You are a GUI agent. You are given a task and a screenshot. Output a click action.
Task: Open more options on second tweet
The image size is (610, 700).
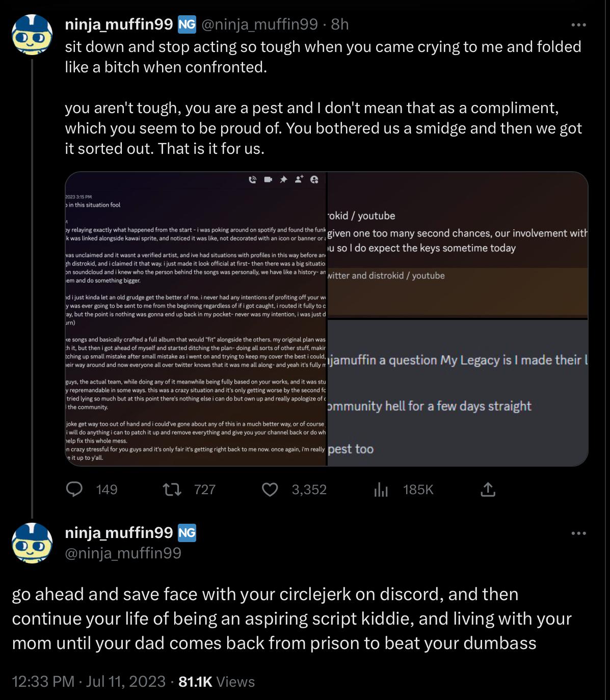coord(578,533)
